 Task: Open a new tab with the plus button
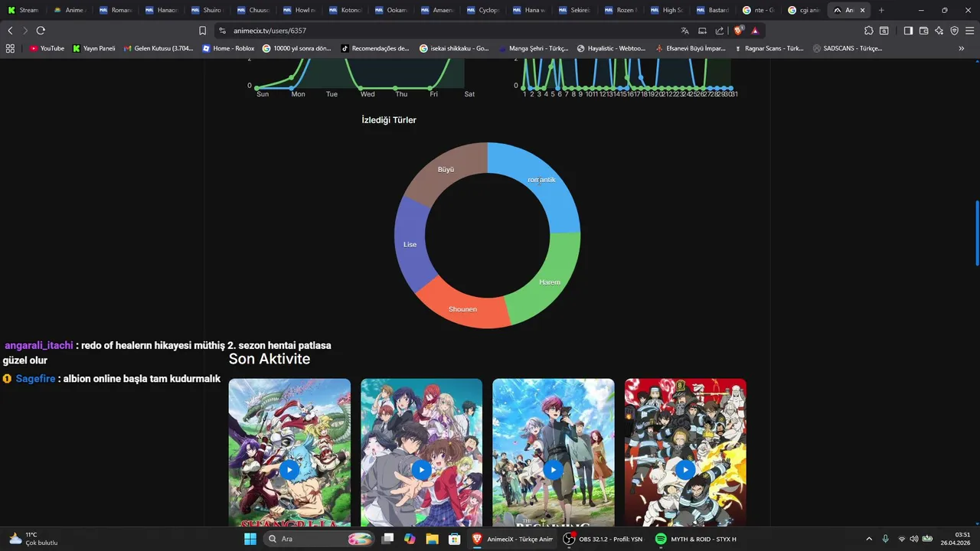point(881,10)
